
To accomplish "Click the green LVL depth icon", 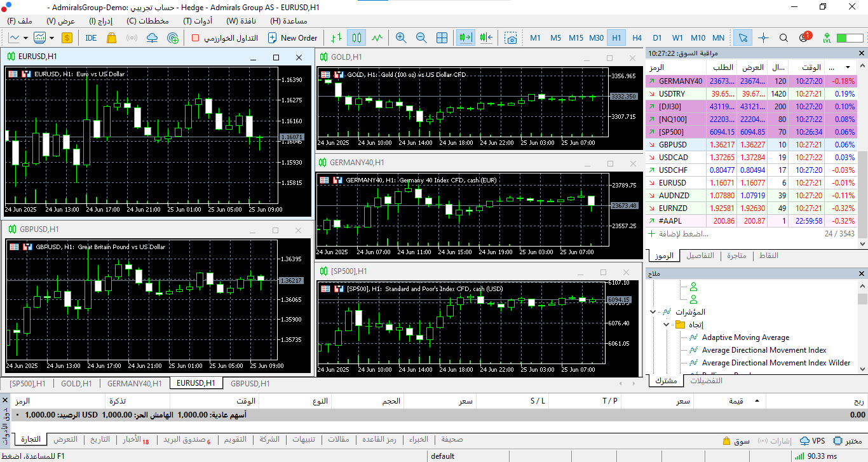I will click(827, 38).
